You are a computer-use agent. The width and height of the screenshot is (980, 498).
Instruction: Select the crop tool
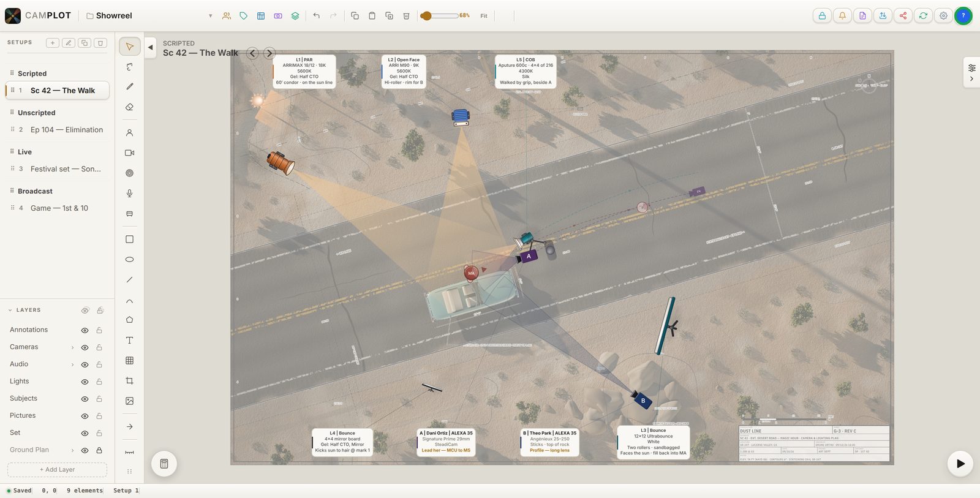tap(129, 381)
